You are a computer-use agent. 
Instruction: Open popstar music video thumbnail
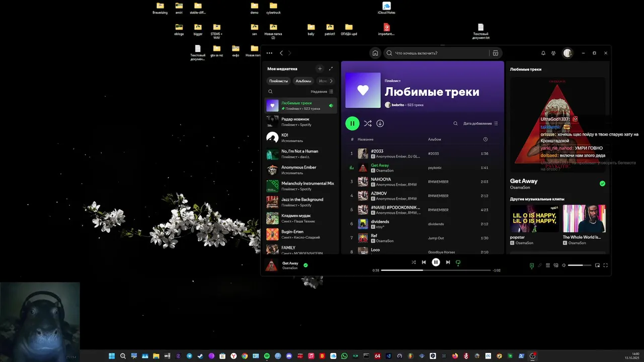click(x=534, y=218)
